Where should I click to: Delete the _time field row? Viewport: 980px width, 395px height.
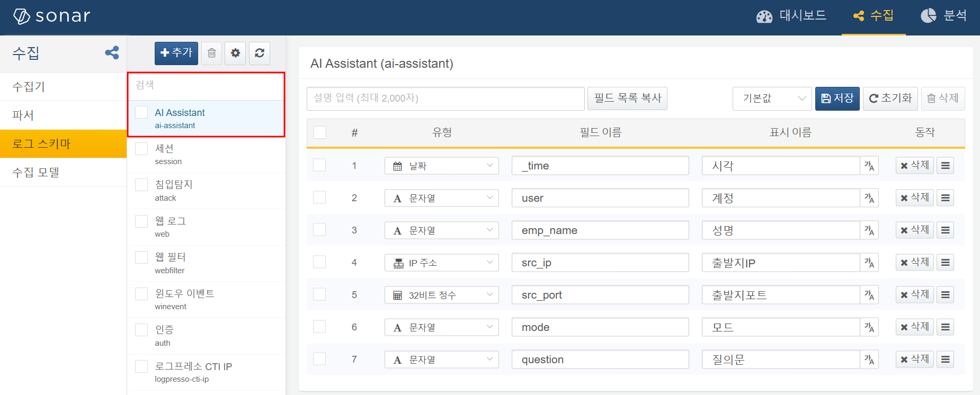coord(915,166)
